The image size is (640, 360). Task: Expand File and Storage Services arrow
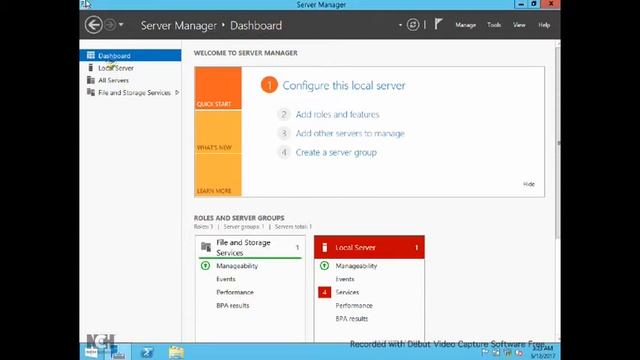177,93
